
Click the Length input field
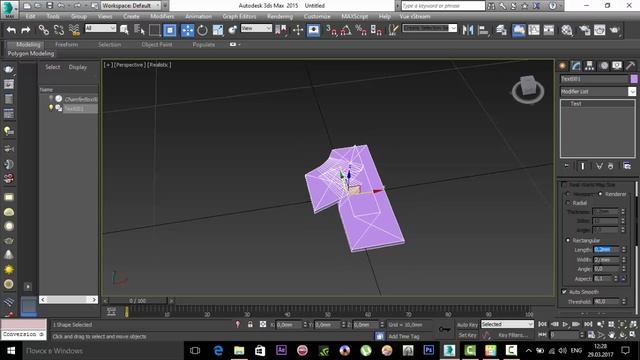point(606,249)
